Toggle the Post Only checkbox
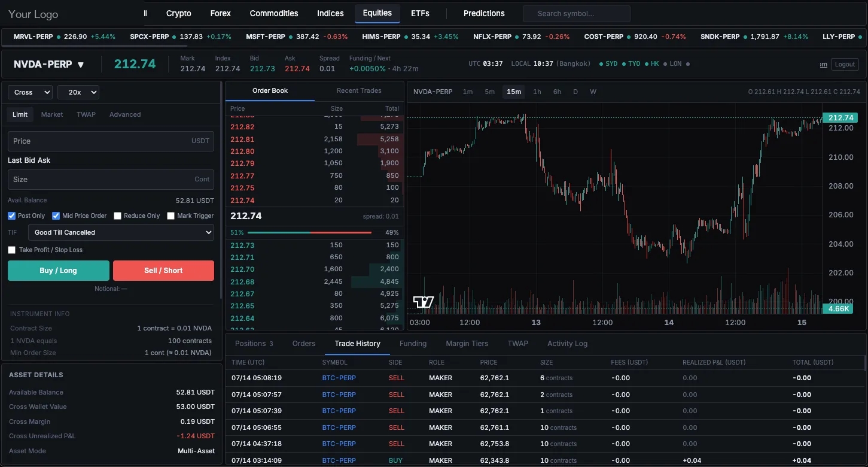Viewport: 868px width, 467px height. click(x=11, y=216)
